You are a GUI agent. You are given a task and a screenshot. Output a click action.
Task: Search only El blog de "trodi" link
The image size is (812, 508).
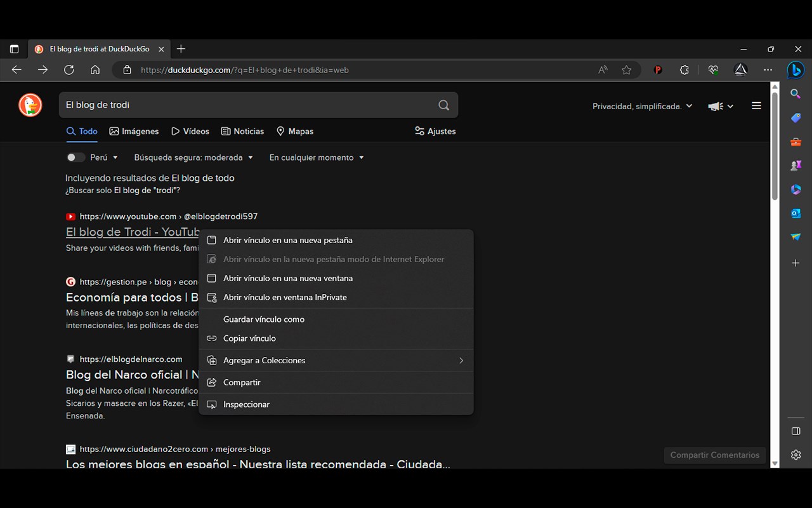(x=122, y=190)
